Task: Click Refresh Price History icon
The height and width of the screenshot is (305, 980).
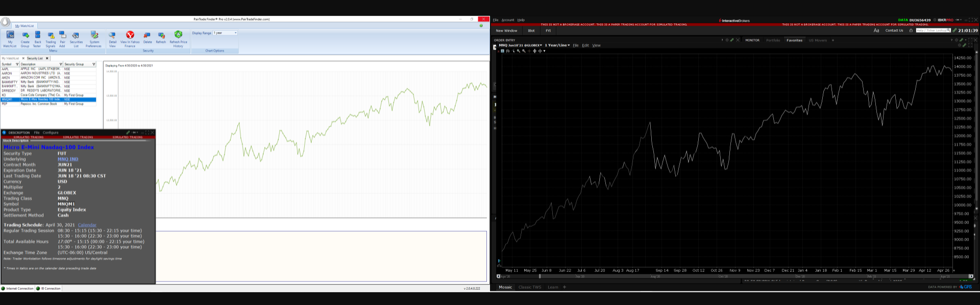Action: point(178,39)
